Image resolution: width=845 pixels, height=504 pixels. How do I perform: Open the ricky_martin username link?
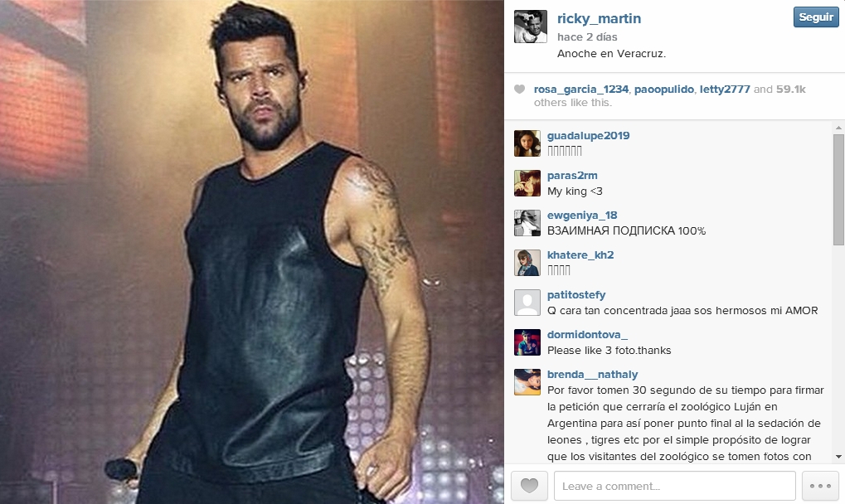(x=599, y=18)
